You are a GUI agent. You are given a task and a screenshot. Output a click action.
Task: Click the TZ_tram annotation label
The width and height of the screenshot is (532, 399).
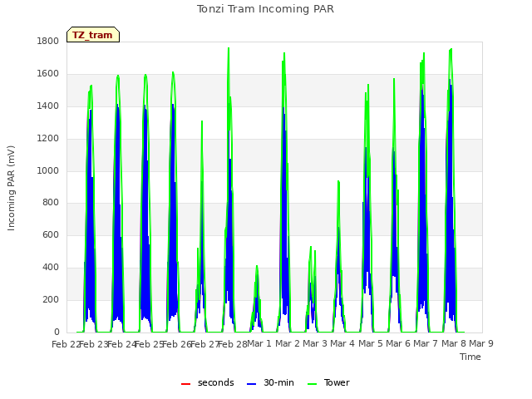(92, 35)
